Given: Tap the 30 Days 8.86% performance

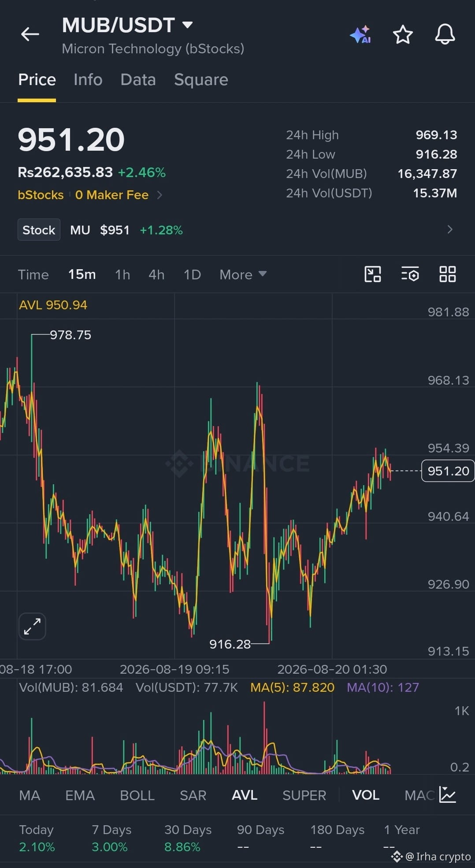Looking at the screenshot, I should click(188, 838).
